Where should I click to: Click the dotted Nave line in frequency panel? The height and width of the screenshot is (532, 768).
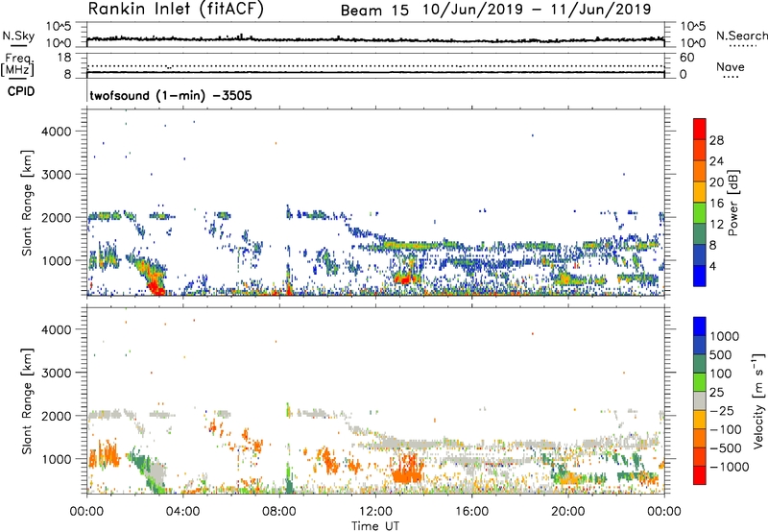[x=375, y=66]
